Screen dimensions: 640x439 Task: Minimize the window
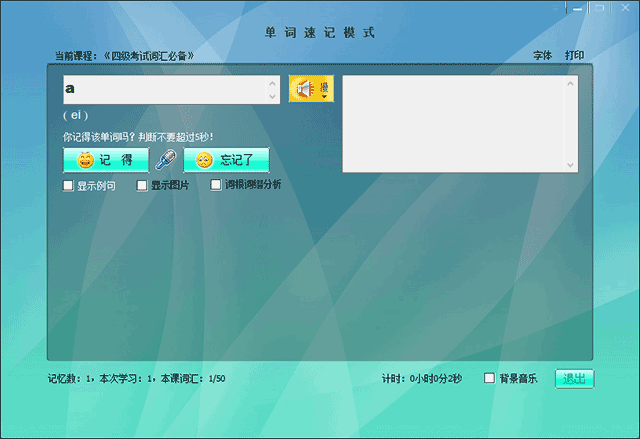point(577,8)
